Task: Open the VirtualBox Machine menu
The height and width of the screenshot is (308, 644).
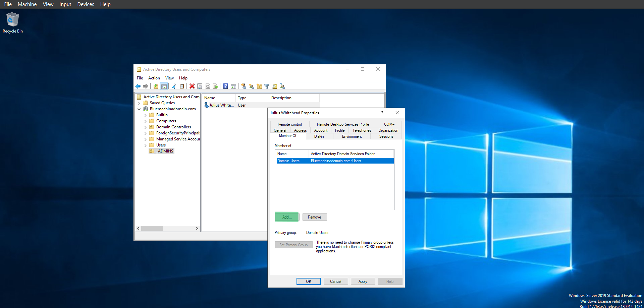Action: tap(27, 4)
